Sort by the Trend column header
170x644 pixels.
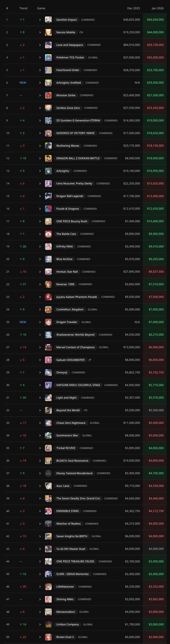(23, 8)
